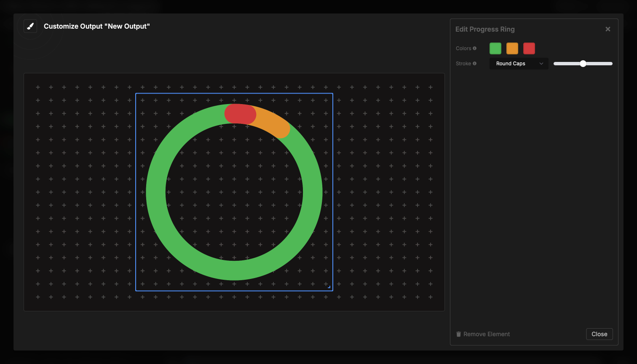637x364 pixels.
Task: Click the info icon beside Stroke
Action: [476, 63]
